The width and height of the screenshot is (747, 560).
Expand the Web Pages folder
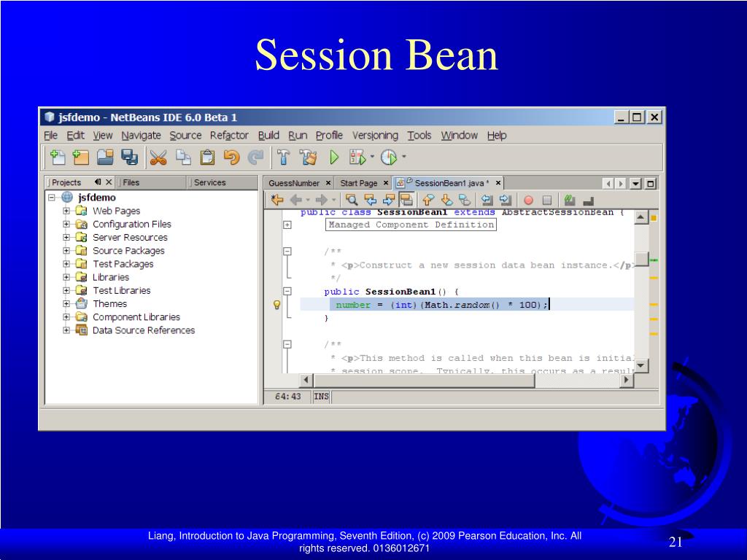click(x=66, y=211)
